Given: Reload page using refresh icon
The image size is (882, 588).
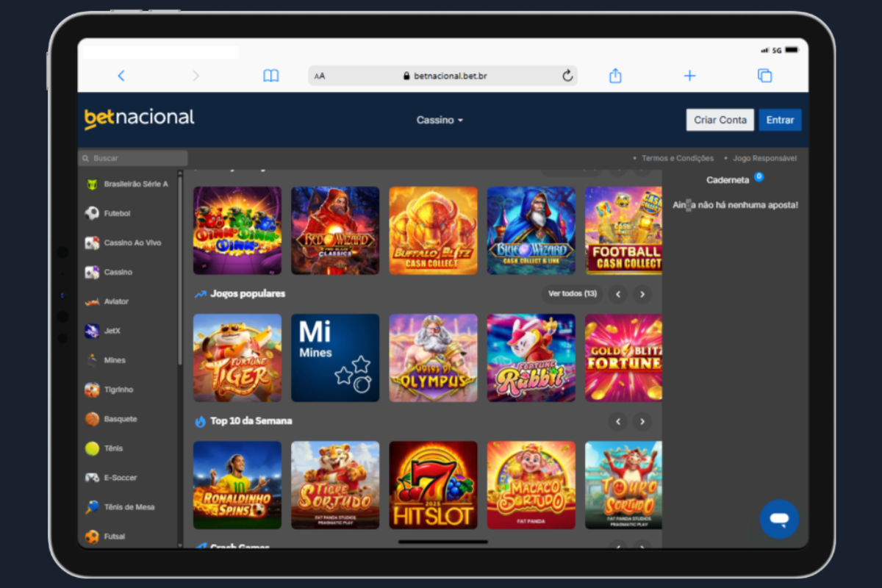Looking at the screenshot, I should point(567,76).
